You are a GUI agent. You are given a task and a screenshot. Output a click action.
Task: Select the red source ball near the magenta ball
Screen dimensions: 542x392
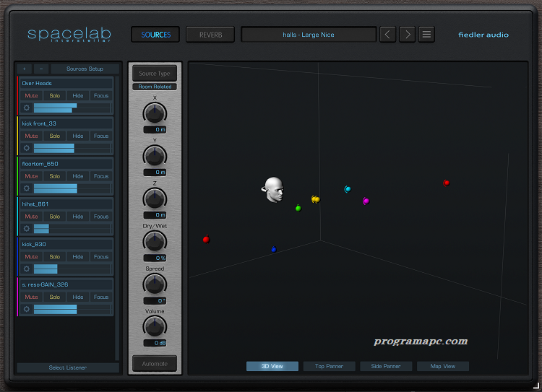447,183
